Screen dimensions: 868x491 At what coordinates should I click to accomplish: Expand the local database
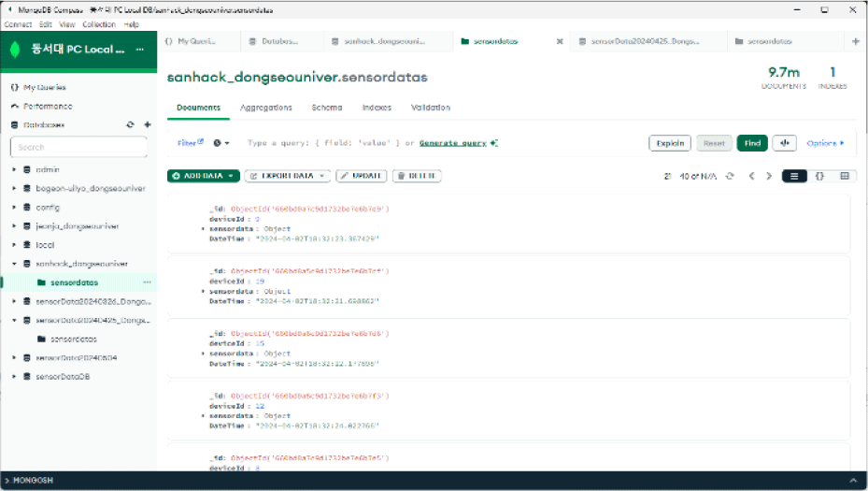coord(14,245)
